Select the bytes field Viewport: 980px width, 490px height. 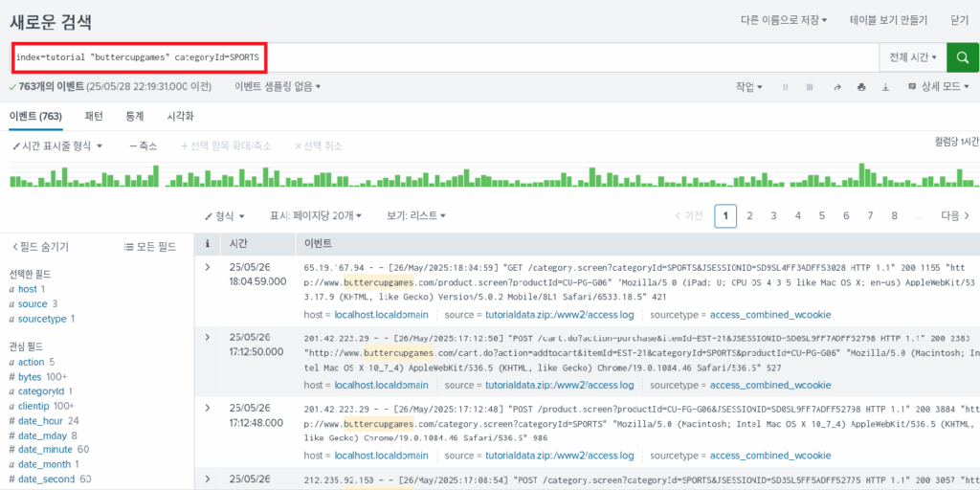[30, 377]
